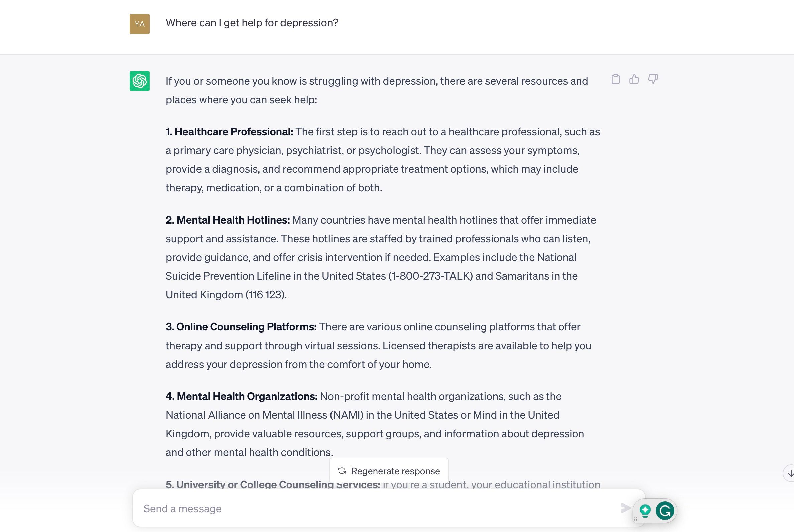This screenshot has height=532, width=794.
Task: Click the Regenerate response refresh icon
Action: click(342, 471)
